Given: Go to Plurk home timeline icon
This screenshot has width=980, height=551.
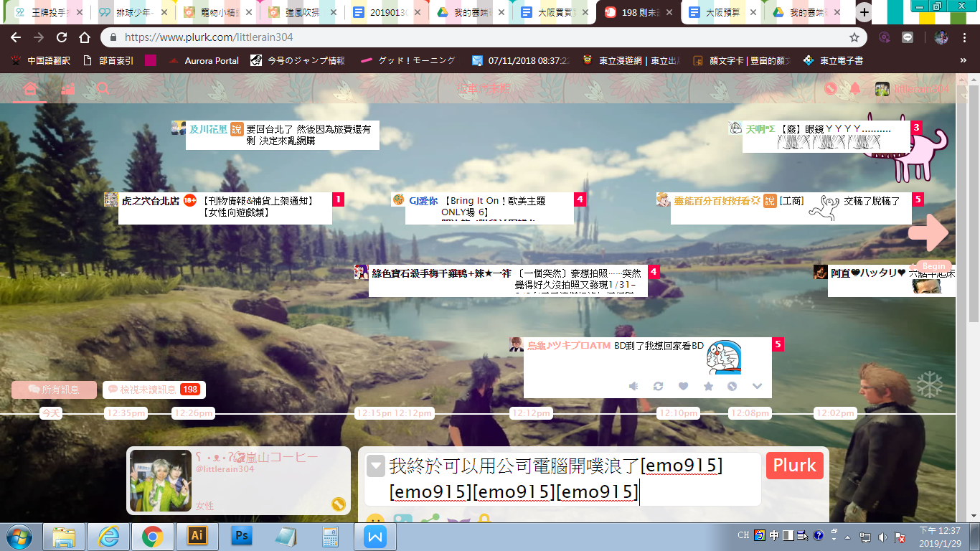Looking at the screenshot, I should click(29, 89).
